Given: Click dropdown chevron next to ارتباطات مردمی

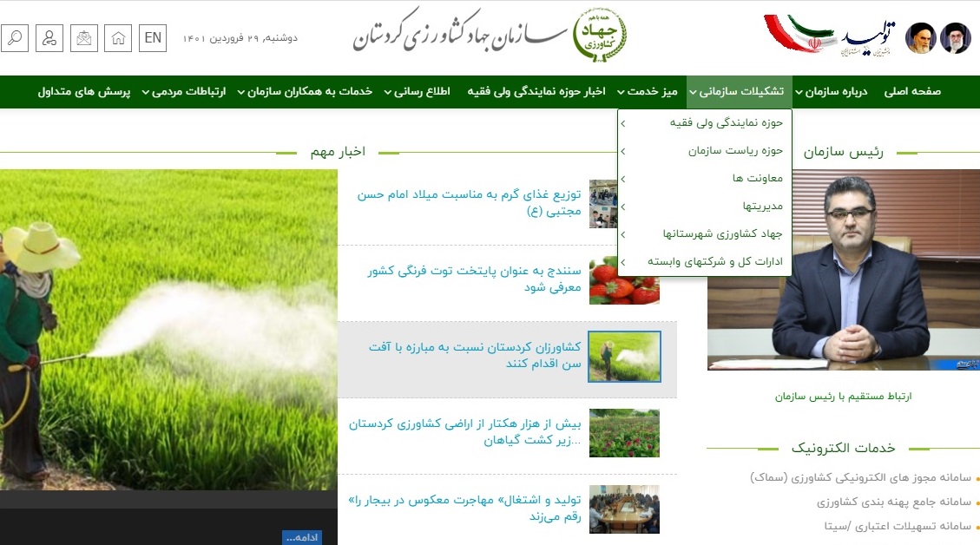Looking at the screenshot, I should coord(146,93).
